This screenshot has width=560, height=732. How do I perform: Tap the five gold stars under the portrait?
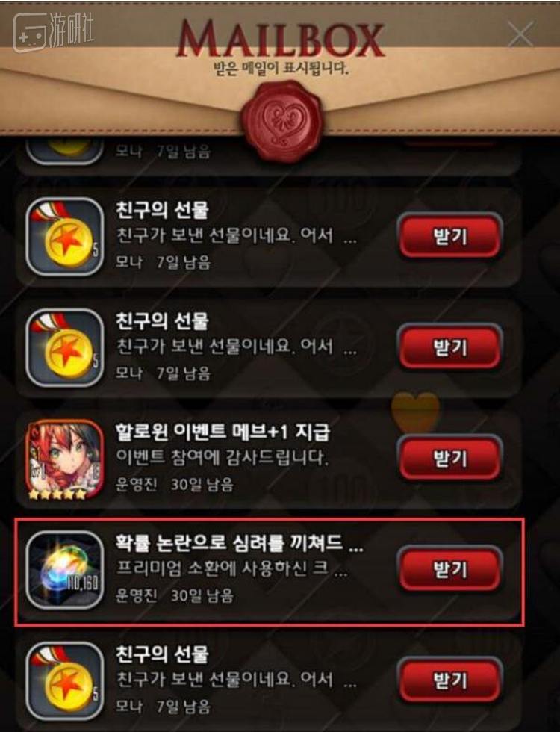pyautogui.click(x=58, y=493)
